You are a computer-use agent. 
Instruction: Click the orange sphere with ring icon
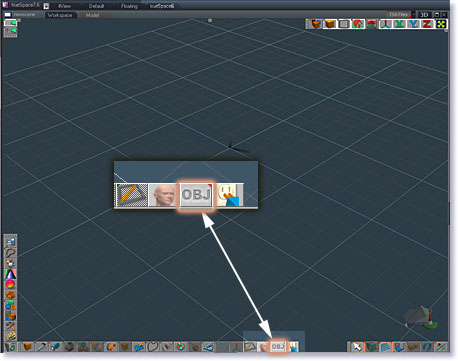point(111,347)
